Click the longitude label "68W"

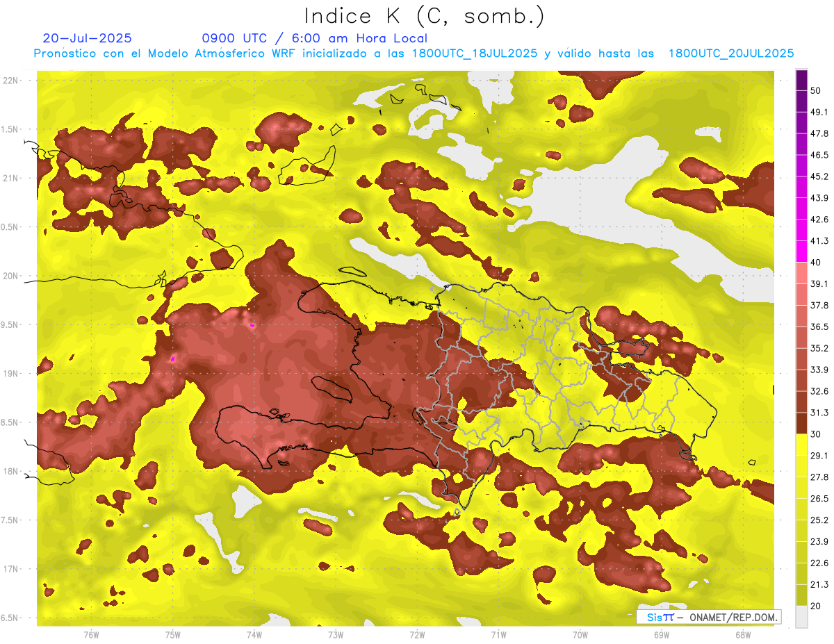743,635
